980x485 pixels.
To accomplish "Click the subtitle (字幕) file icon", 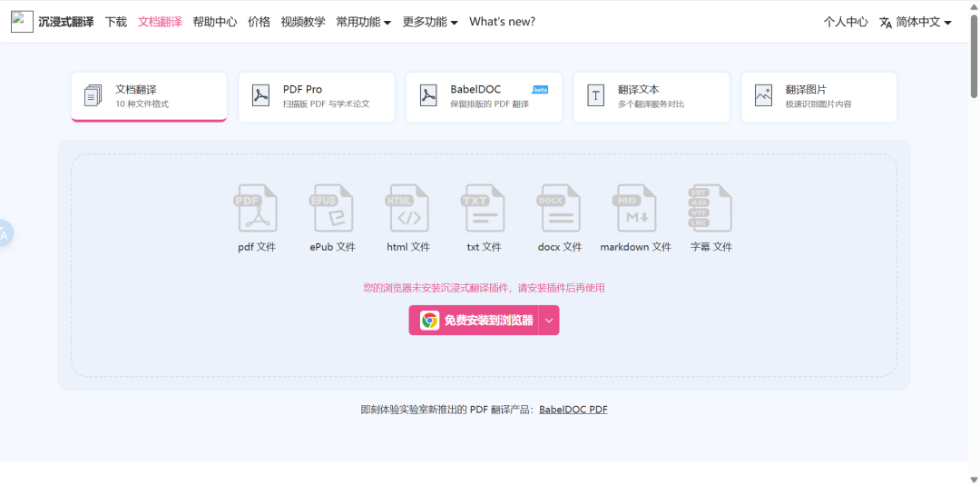I will 710,208.
